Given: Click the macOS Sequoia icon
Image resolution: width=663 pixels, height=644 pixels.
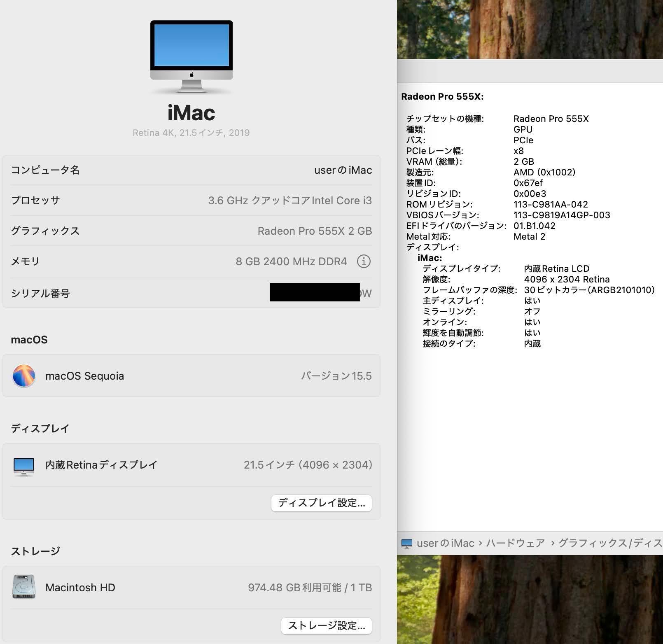Looking at the screenshot, I should (24, 376).
